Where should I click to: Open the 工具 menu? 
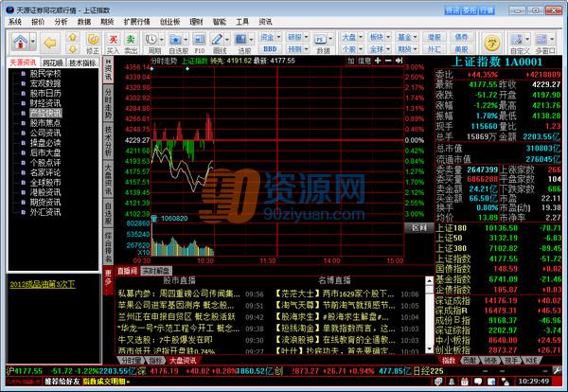click(x=242, y=22)
